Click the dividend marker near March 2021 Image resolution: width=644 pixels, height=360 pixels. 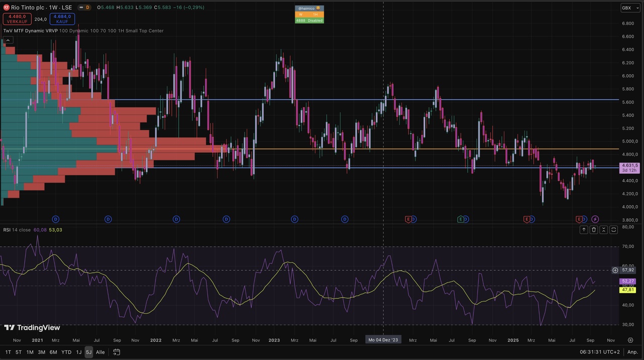[56, 219]
